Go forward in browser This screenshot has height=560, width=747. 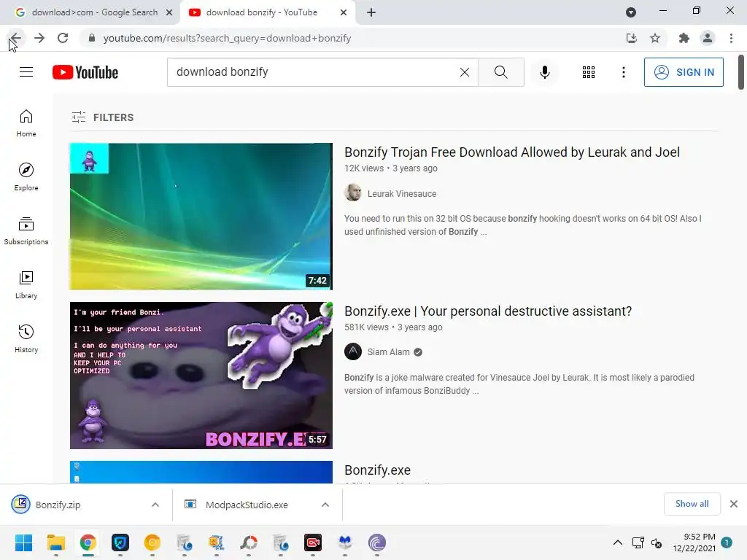[x=39, y=38]
